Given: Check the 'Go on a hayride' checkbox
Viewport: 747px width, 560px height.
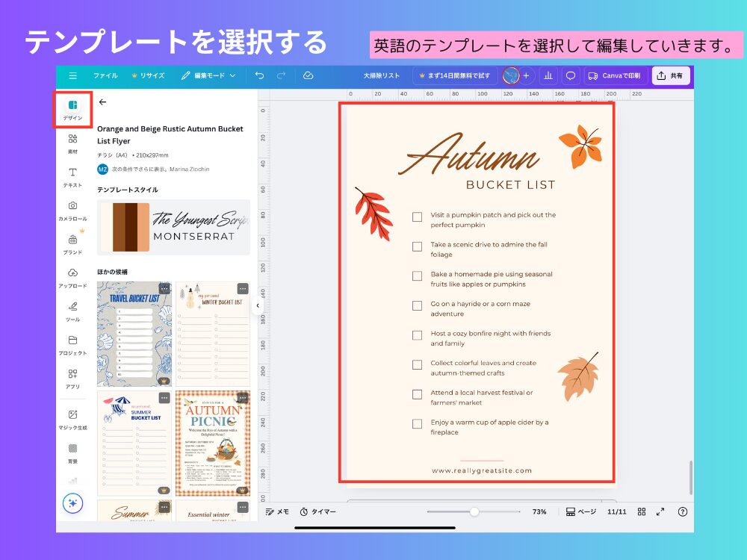Looking at the screenshot, I should click(417, 305).
